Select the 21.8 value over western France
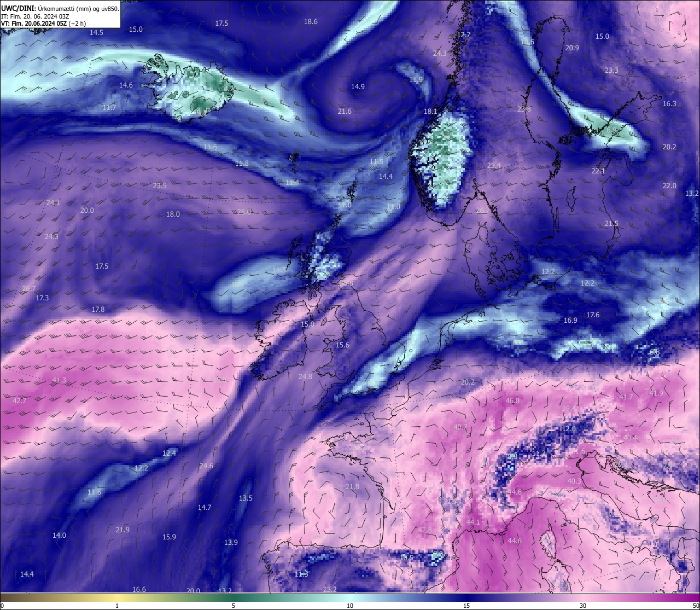 [x=352, y=487]
